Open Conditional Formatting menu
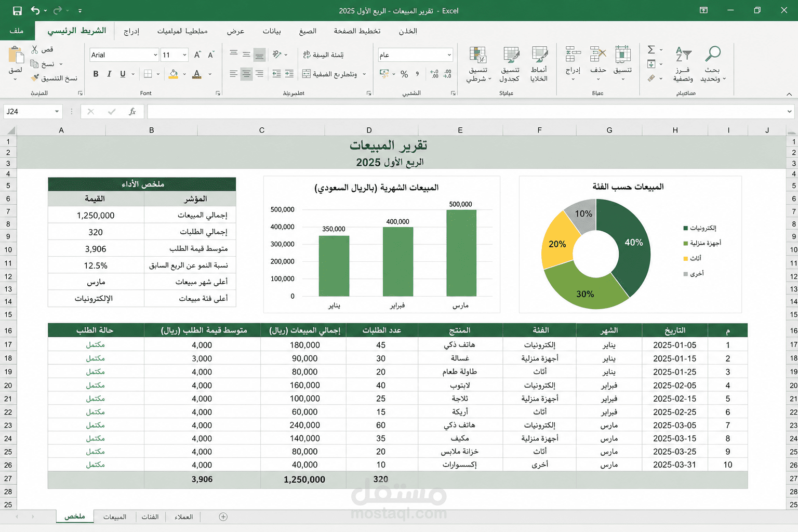The image size is (798, 532). pos(478,64)
